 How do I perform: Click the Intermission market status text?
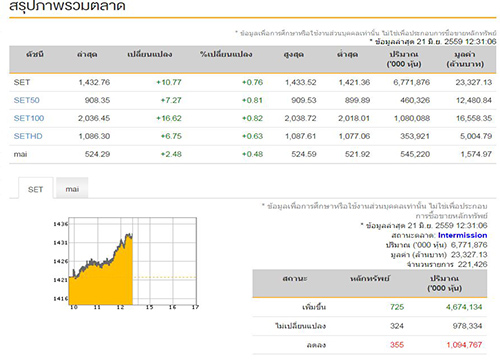(x=462, y=235)
